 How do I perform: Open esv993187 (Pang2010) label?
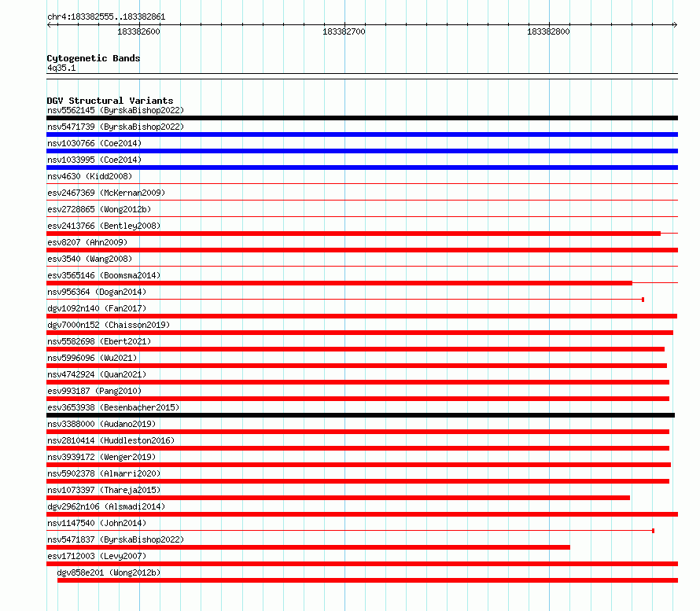(94, 391)
